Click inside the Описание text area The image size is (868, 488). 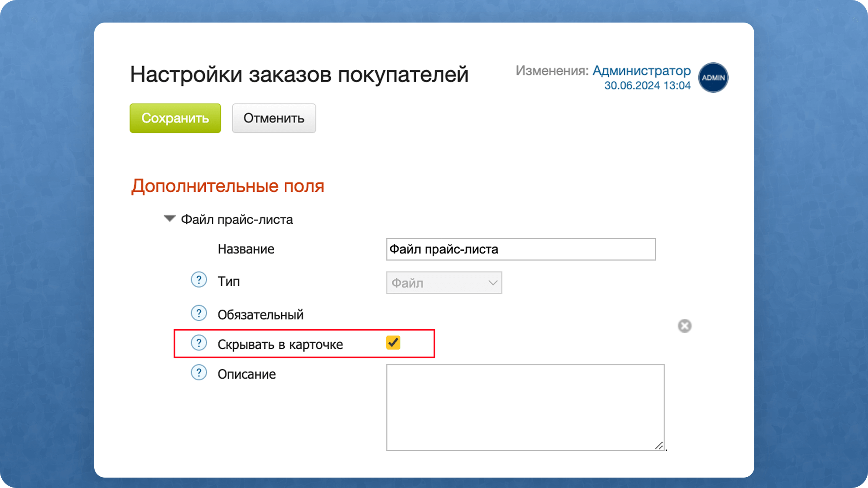[x=525, y=407]
